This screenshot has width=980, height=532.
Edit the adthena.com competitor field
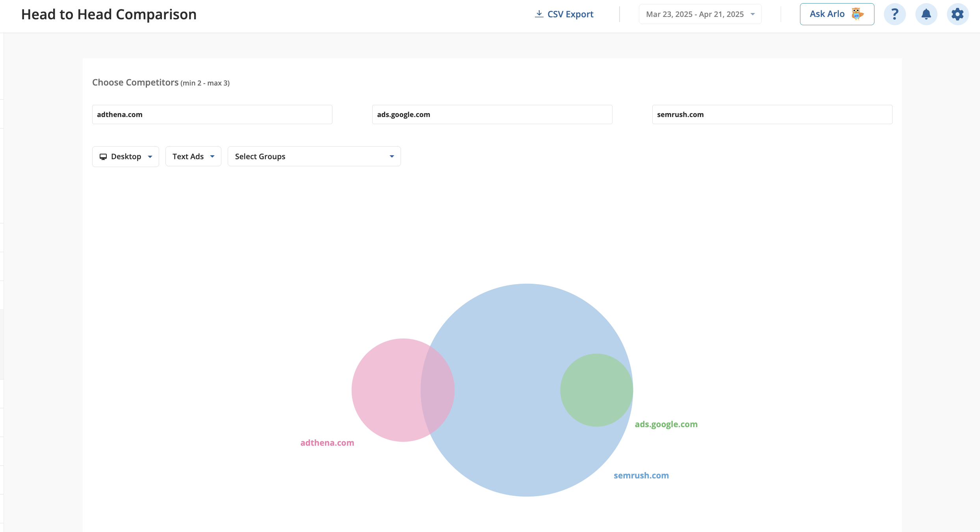pyautogui.click(x=212, y=115)
